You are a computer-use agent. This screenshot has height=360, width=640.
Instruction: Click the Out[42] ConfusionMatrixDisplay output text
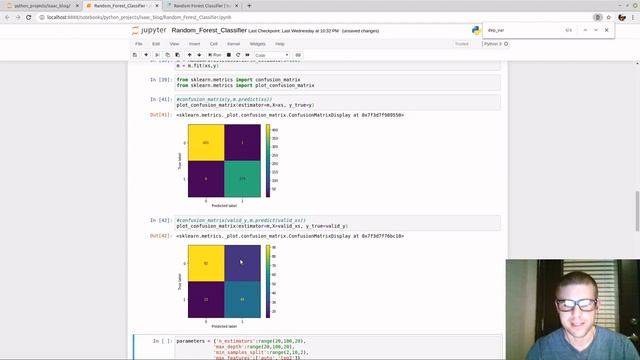290,236
